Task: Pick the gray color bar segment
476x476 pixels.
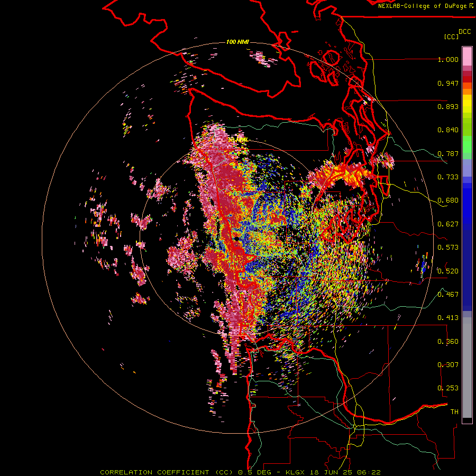Action: pyautogui.click(x=467, y=368)
